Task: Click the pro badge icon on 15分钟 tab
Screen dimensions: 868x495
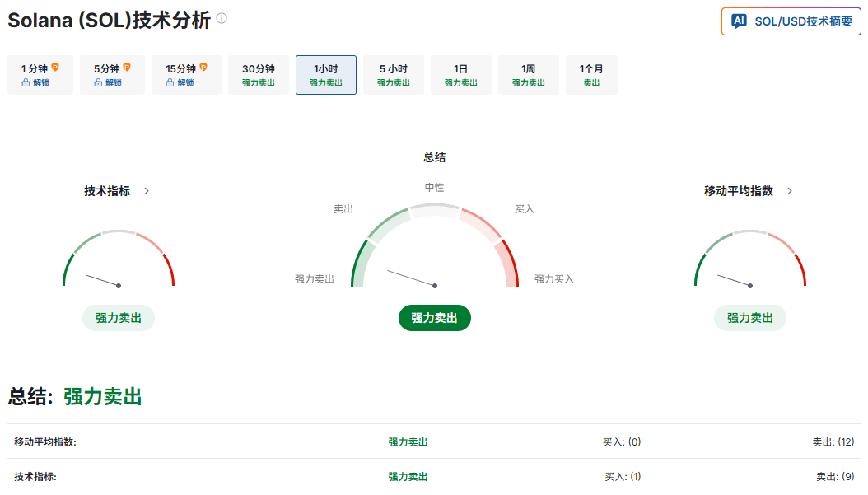Action: (x=203, y=67)
